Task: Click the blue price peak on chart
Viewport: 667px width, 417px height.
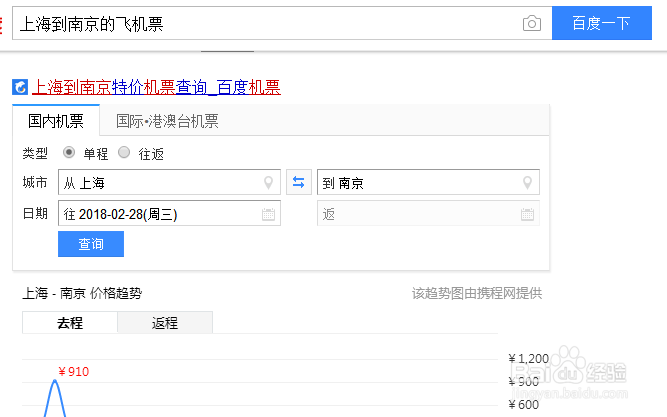Action: [x=55, y=383]
